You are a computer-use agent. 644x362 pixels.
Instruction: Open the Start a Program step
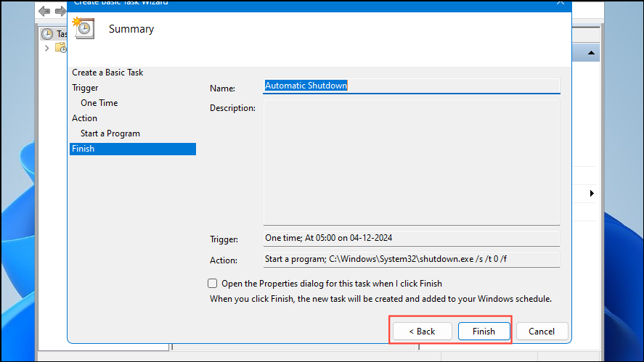point(110,133)
